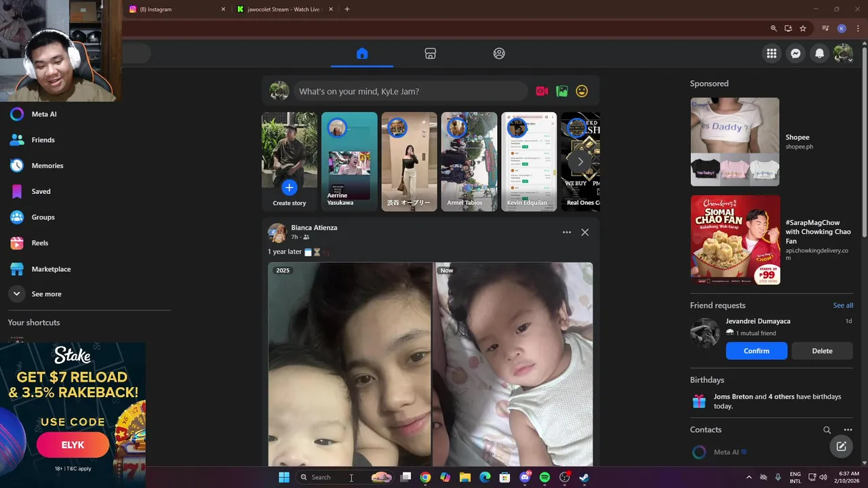Open Chrome from taskbar

coord(425,477)
